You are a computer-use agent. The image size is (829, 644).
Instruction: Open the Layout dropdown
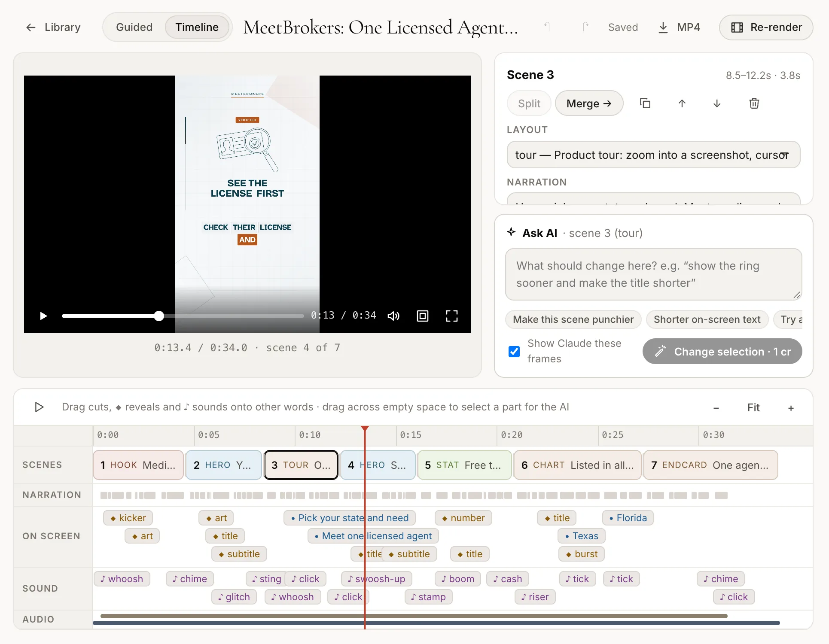click(653, 155)
